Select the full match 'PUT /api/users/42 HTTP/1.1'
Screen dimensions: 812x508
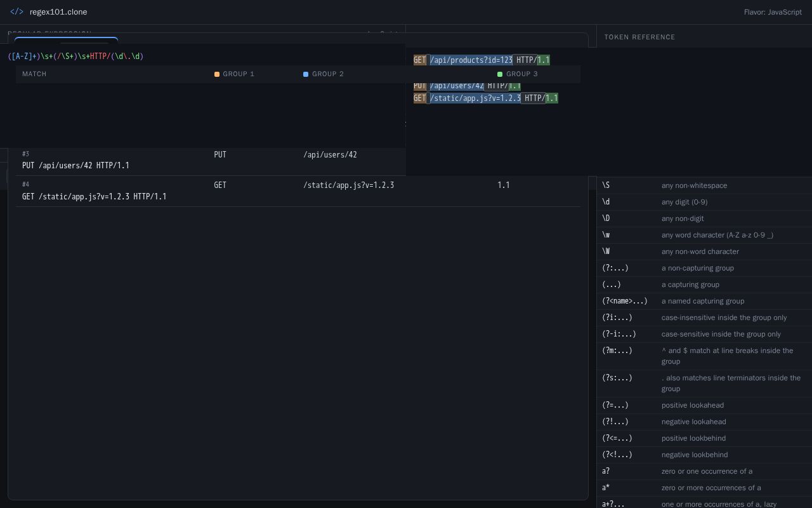click(75, 166)
